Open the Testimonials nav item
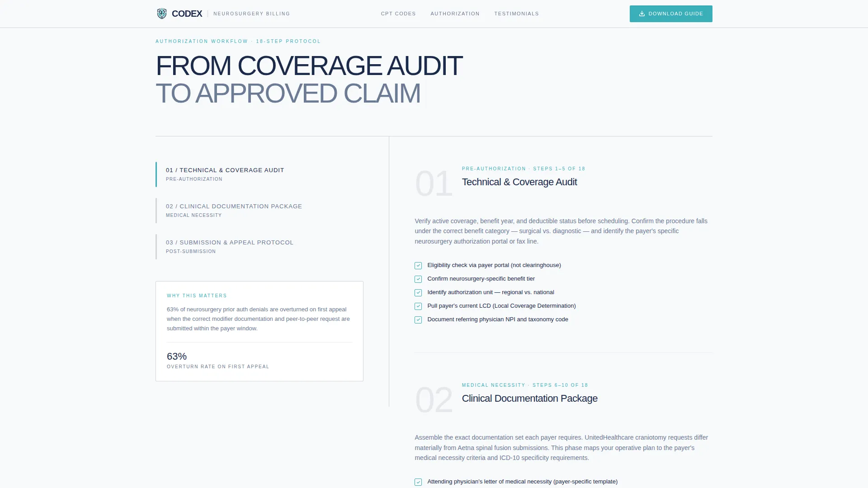This screenshot has width=868, height=488. [516, 14]
